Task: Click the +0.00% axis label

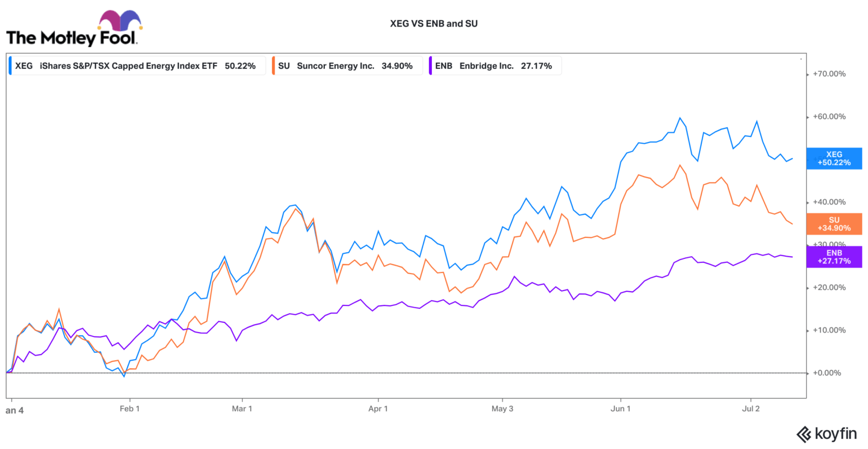Action: tap(827, 373)
